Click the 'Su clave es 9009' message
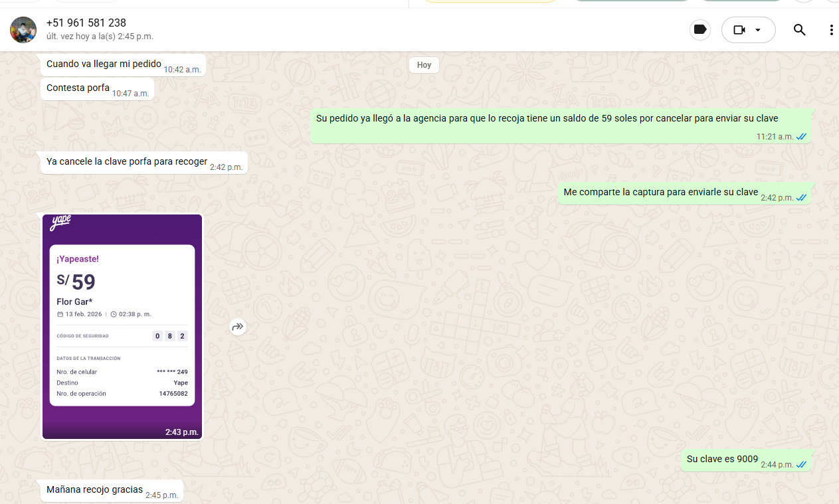Screen dimensions: 839x504 (722, 459)
